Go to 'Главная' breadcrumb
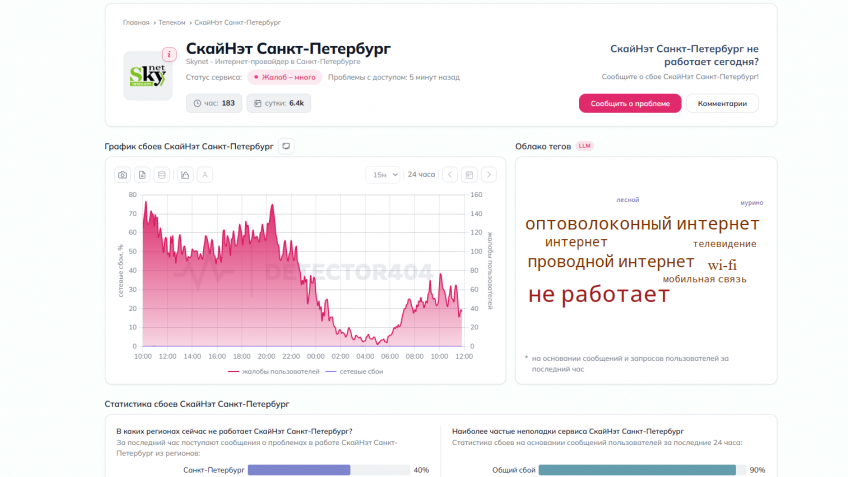The image size is (848, 477). click(136, 23)
